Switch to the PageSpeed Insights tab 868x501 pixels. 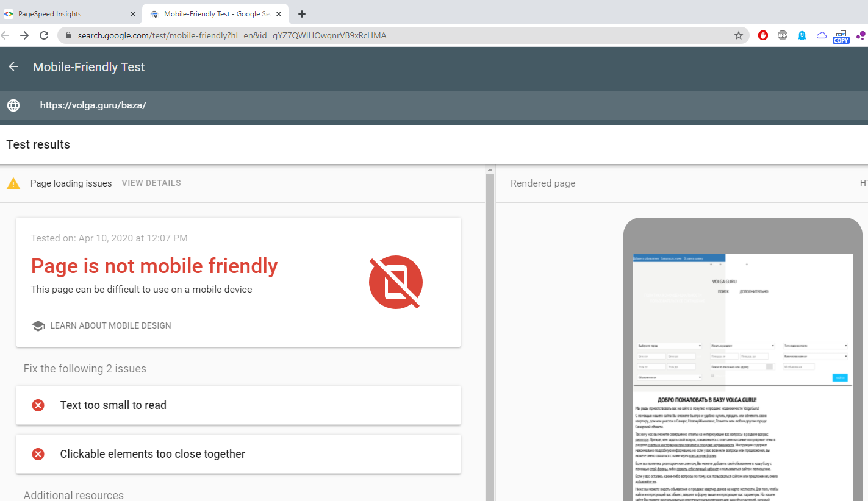[70, 14]
